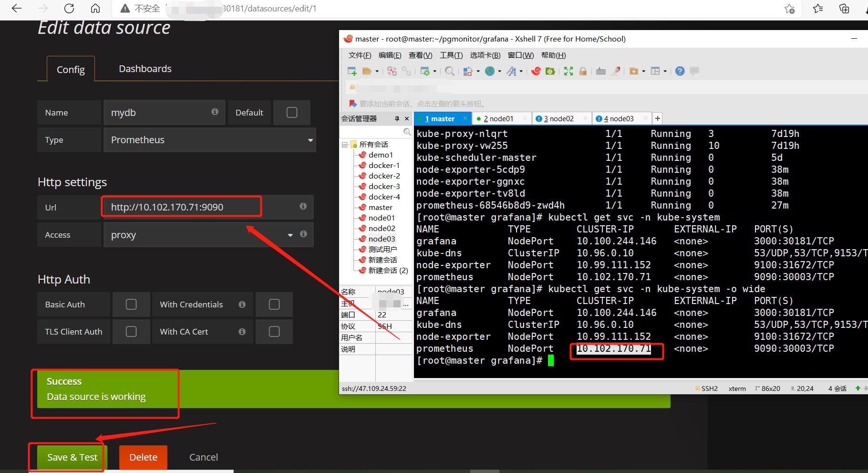The width and height of the screenshot is (868, 473).
Task: Toggle Xshell full screen icon
Action: pos(568,71)
